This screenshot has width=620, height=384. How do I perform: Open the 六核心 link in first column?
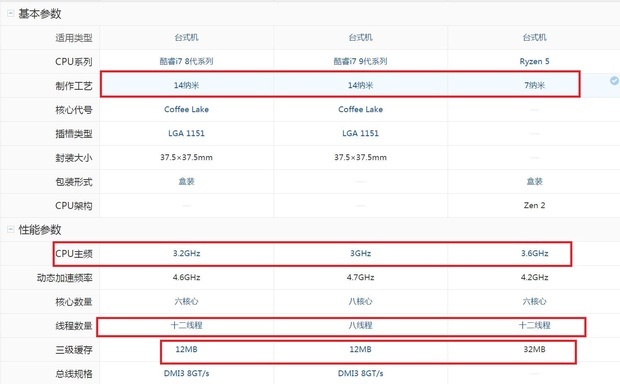click(186, 301)
